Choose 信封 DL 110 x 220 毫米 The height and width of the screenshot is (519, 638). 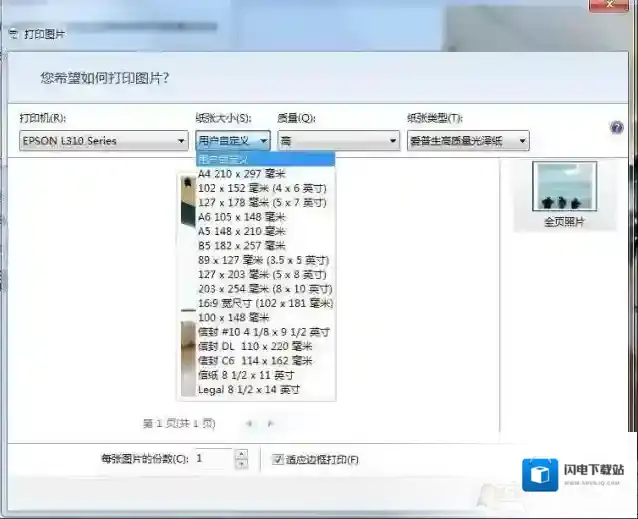point(255,346)
